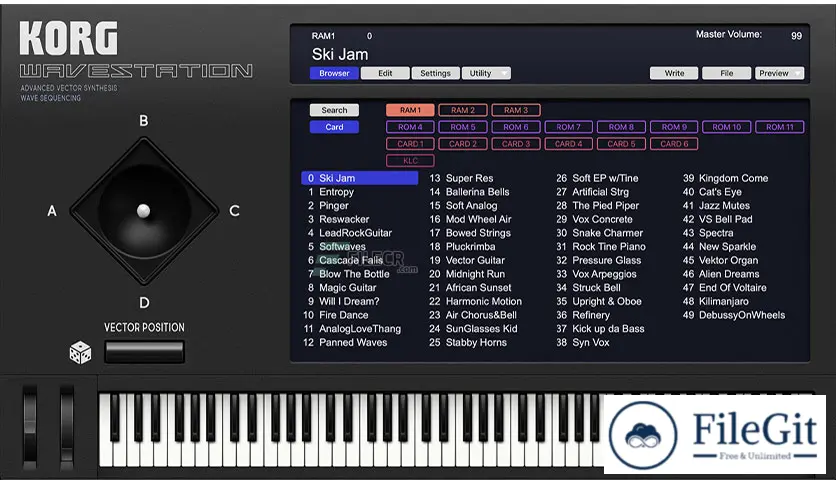Select the ROM 6 bank
The height and width of the screenshot is (484, 836).
click(516, 127)
